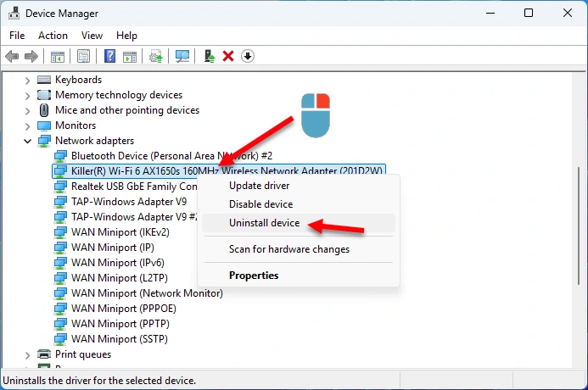Choose Update driver from context menu
The width and height of the screenshot is (588, 390).
click(298, 186)
